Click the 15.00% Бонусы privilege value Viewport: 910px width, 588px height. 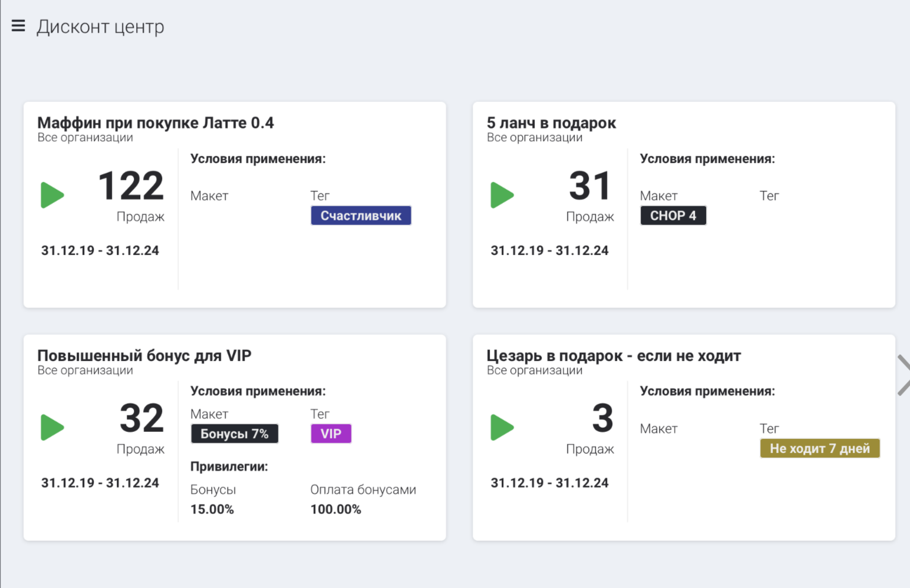pos(212,509)
